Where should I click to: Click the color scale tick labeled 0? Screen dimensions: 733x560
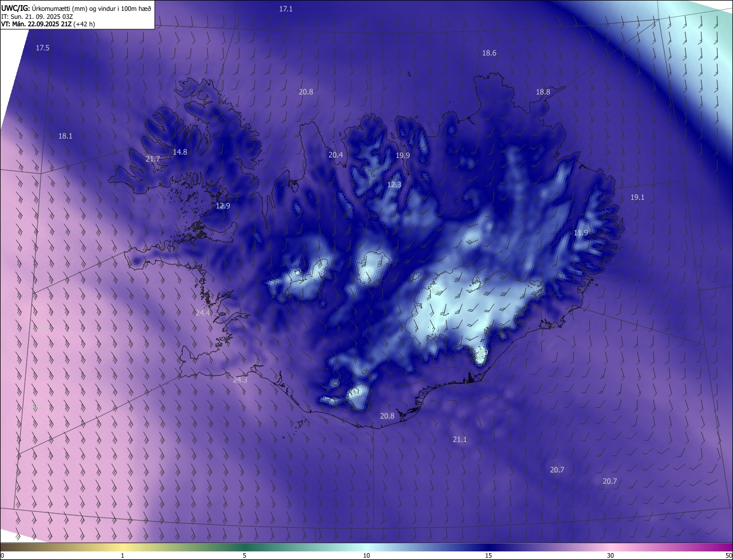tap(2, 555)
